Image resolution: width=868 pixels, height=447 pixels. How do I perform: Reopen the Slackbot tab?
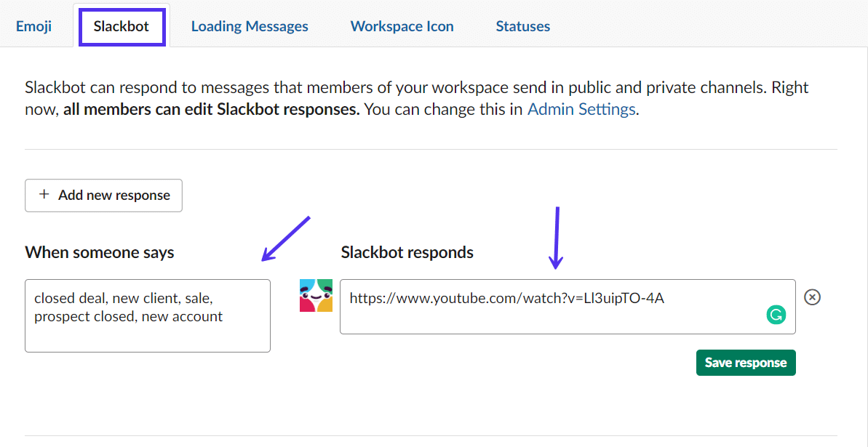click(x=121, y=25)
